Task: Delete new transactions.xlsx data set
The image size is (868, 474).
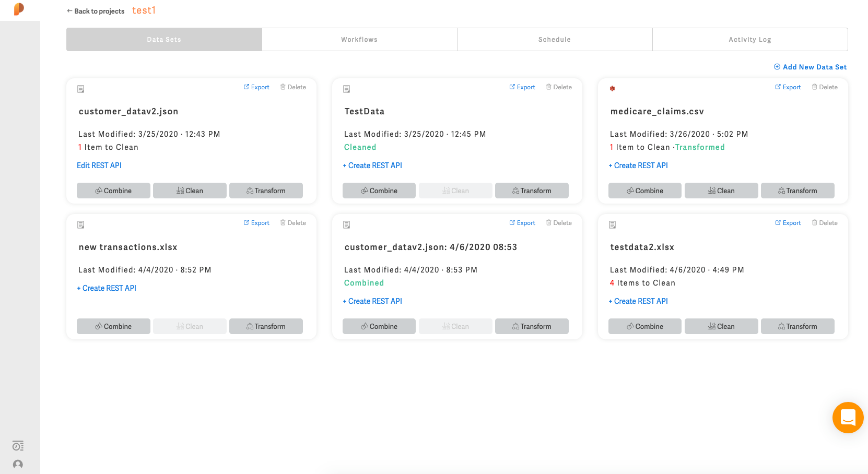Action: [293, 223]
